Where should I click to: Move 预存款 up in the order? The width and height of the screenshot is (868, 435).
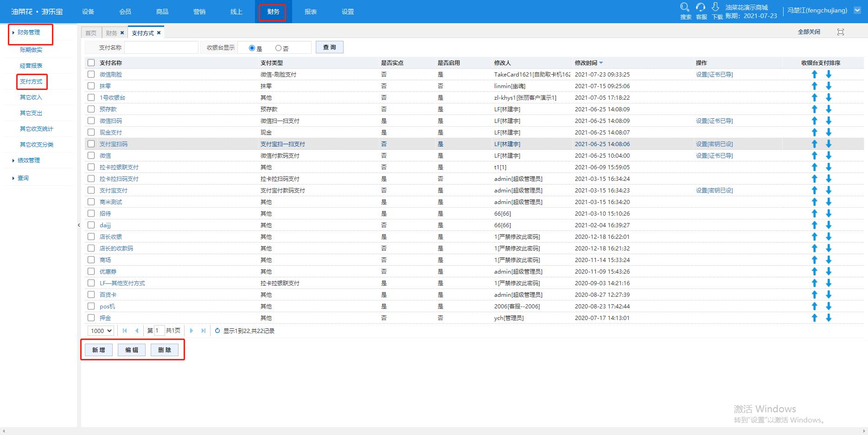[814, 109]
